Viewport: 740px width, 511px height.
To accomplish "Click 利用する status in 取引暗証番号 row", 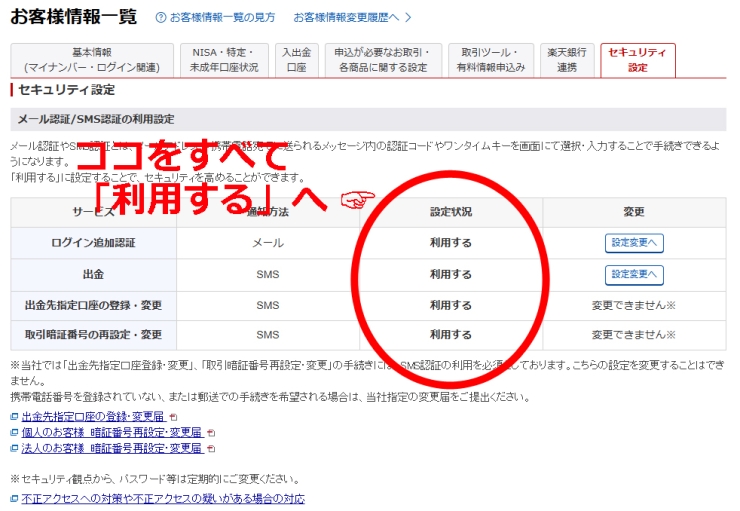I will tap(451, 335).
